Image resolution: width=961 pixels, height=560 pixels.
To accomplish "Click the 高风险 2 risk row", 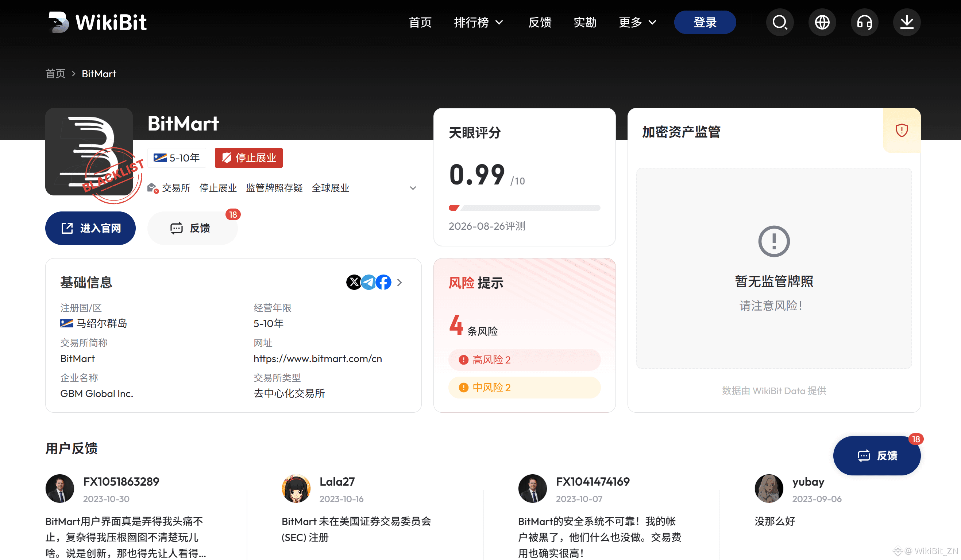I will [525, 360].
